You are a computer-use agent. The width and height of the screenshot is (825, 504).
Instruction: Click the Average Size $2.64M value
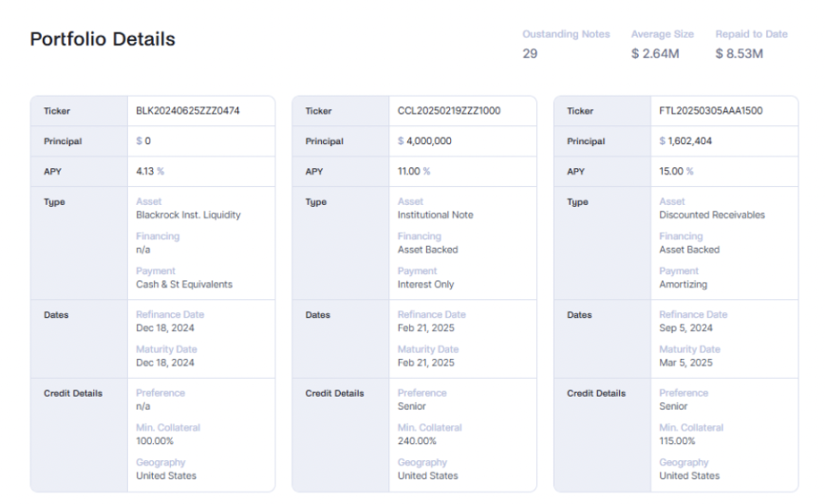click(655, 54)
